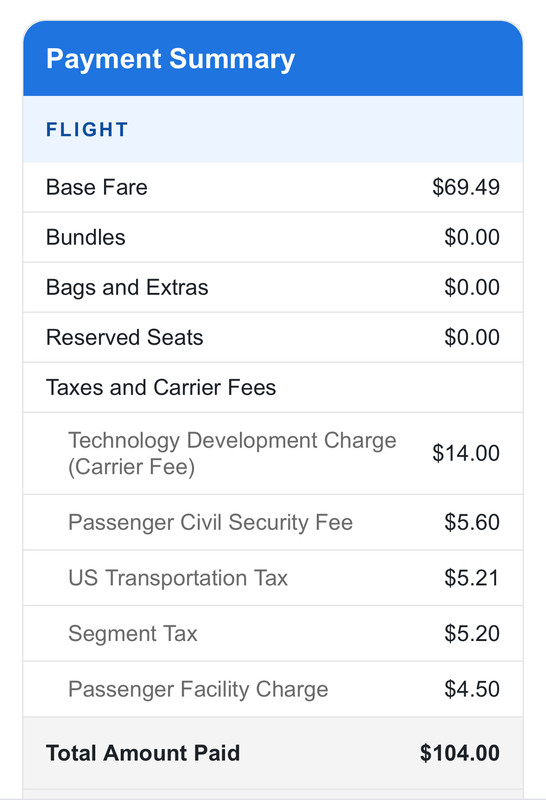Viewport: 546px width, 800px height.
Task: Click the Segment Tax label
Action: [133, 634]
